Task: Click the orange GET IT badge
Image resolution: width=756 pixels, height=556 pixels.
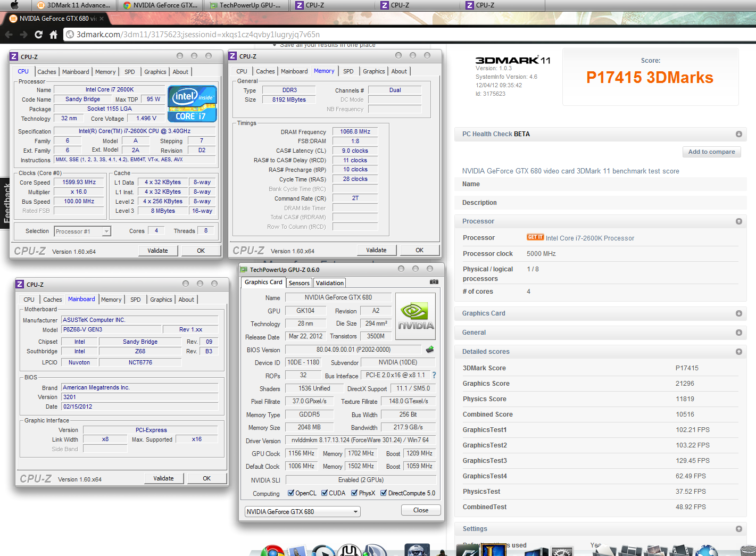Action: (535, 237)
